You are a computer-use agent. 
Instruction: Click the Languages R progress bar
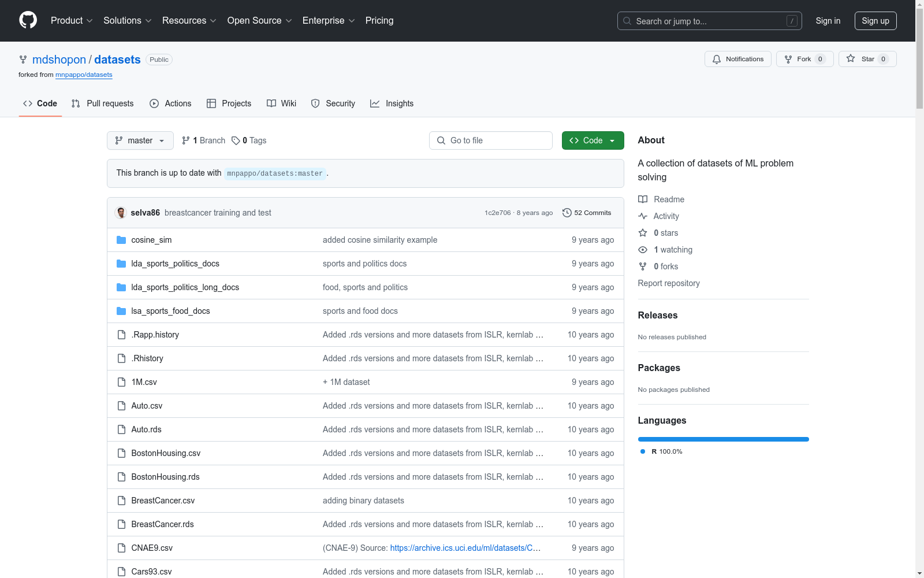click(723, 439)
